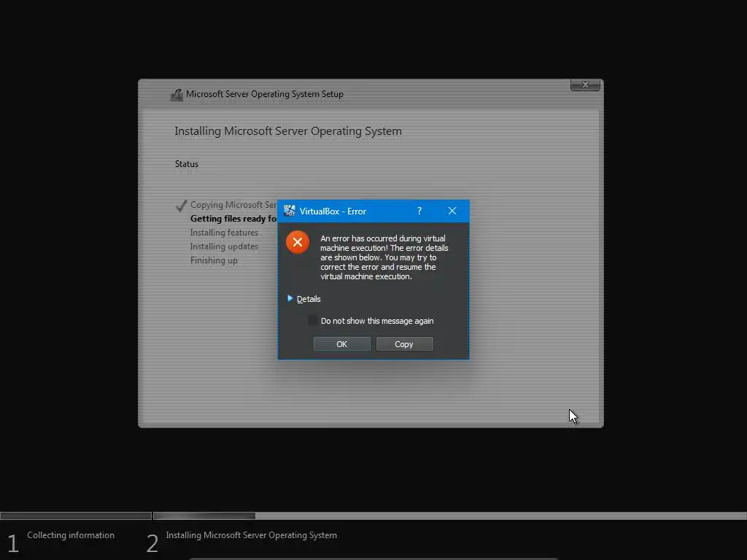Screen dimensions: 747x560
Task: Click the 'Status' label
Action: click(x=186, y=164)
